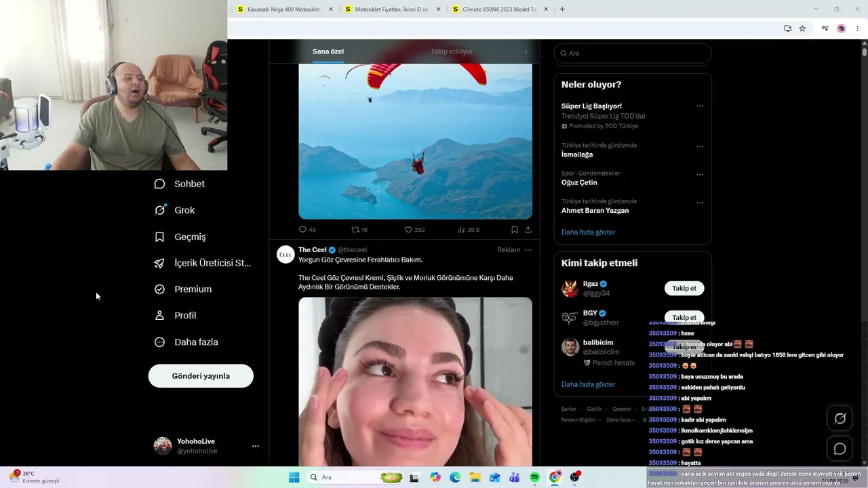This screenshot has width=868, height=488.
Task: Switch to Kawasaki Ninja 400 browser tab
Action: (x=285, y=9)
